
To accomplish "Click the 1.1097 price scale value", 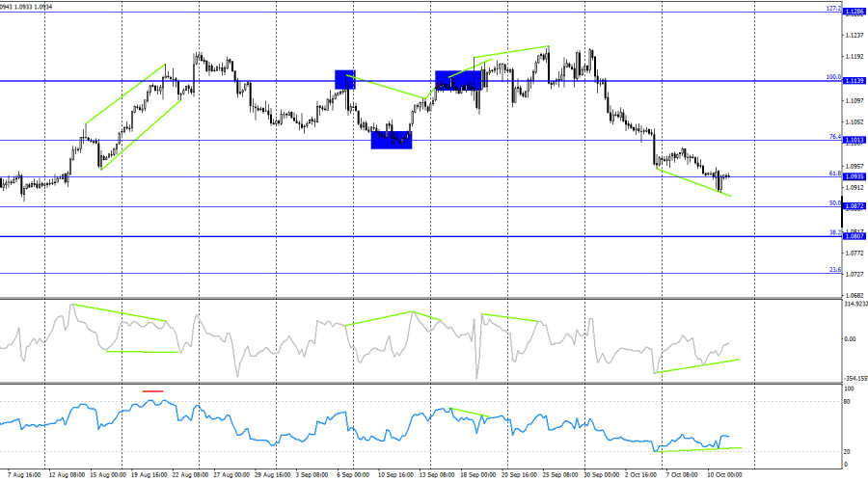I will (x=854, y=100).
